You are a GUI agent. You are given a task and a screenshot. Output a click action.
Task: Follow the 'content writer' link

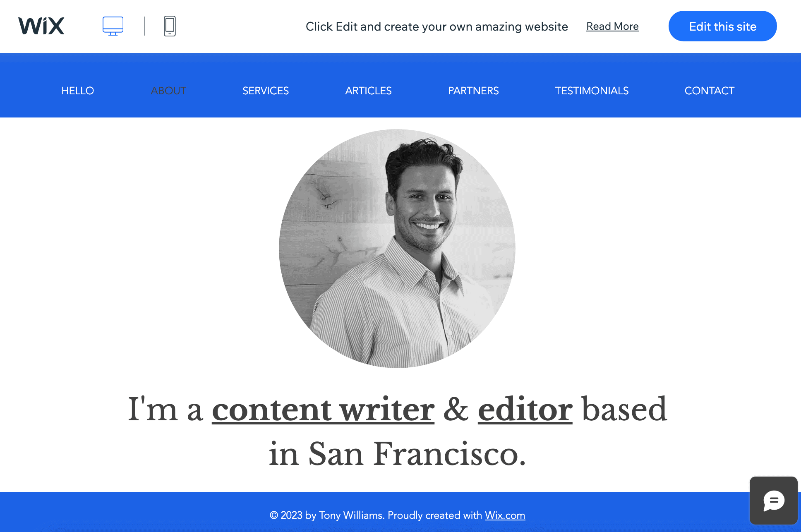pos(323,410)
